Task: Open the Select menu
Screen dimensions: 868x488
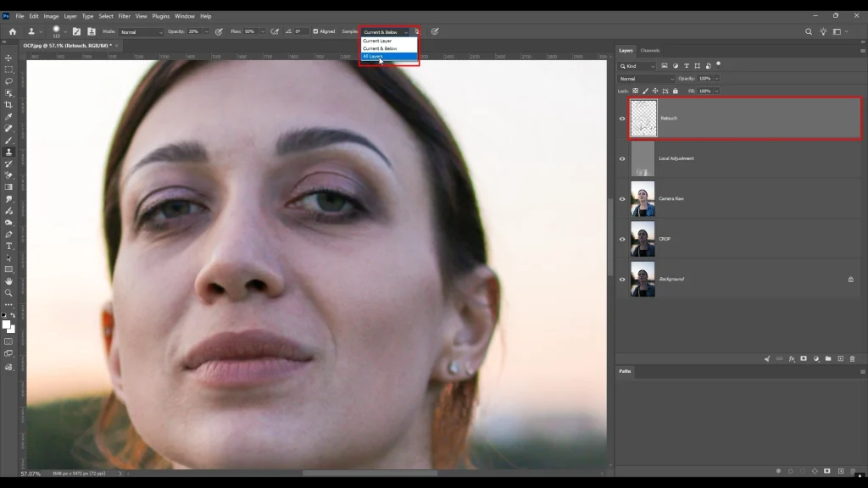Action: pos(106,16)
